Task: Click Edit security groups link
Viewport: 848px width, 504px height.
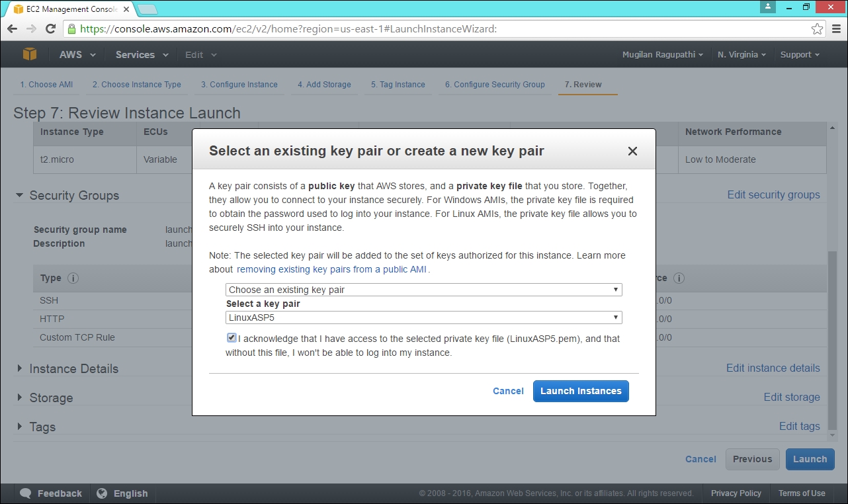Action: click(773, 194)
